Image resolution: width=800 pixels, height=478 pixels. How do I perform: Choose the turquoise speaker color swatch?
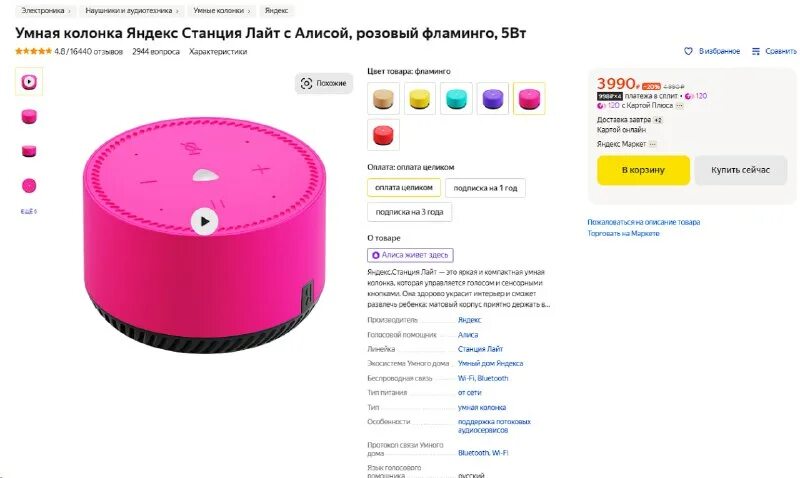(x=456, y=98)
